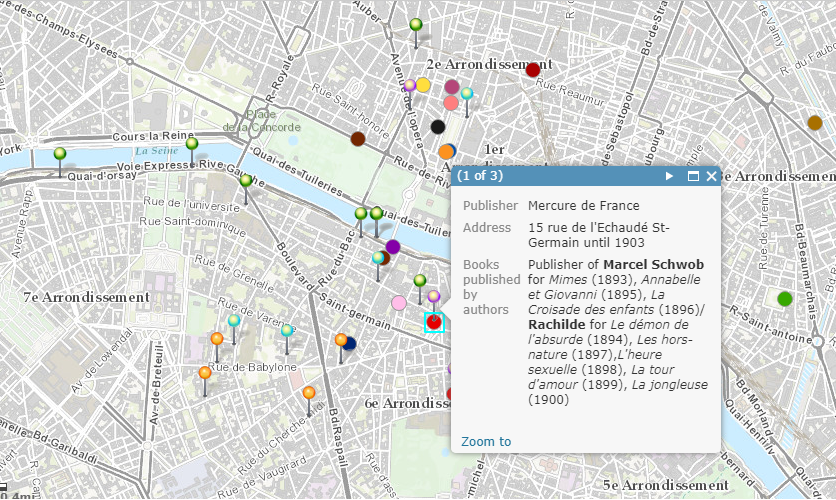Click the 'Zoom to' link
The image size is (836, 500).
tap(486, 441)
